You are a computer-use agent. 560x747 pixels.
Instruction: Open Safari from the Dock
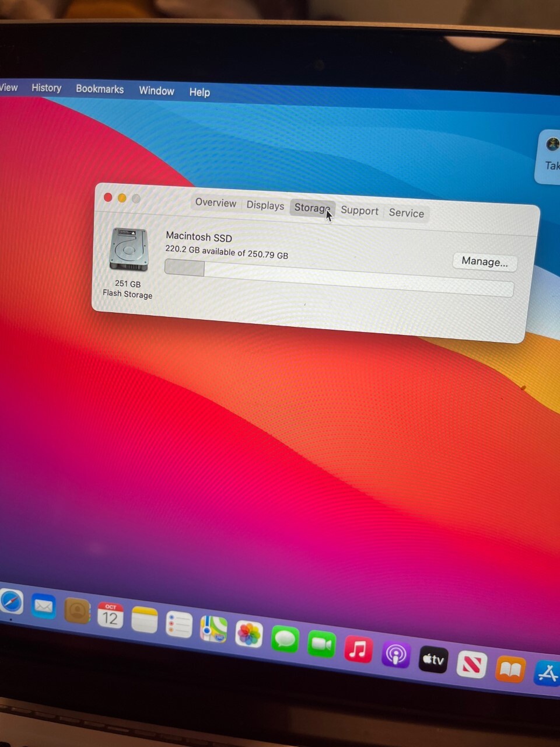click(x=11, y=602)
